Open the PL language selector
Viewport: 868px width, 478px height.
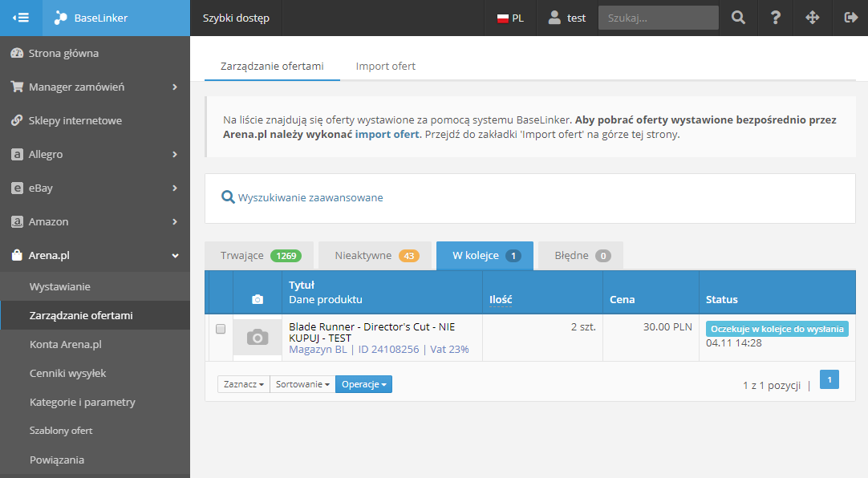pos(510,18)
